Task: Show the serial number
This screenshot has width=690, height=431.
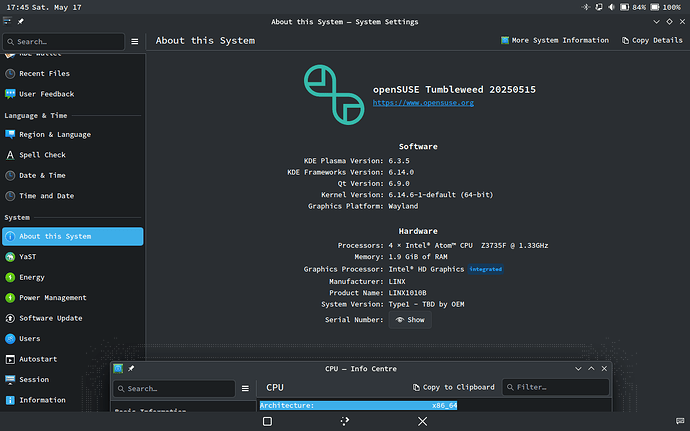Action: (410, 320)
